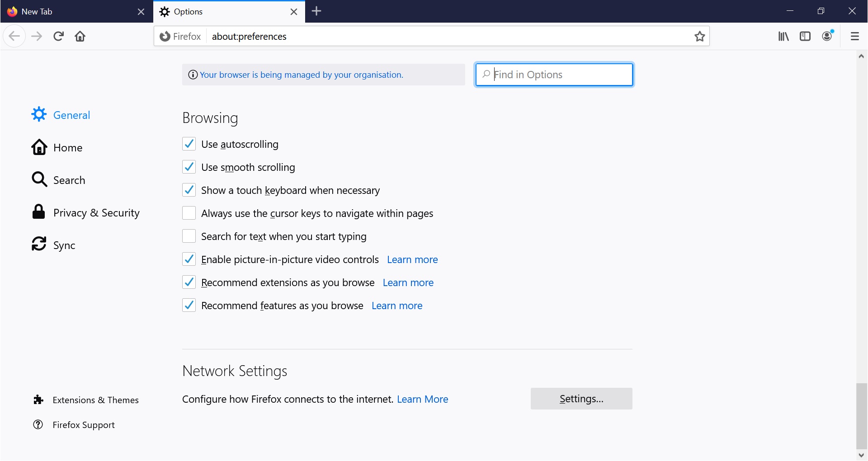Open the Firefox Account icon

(x=827, y=36)
